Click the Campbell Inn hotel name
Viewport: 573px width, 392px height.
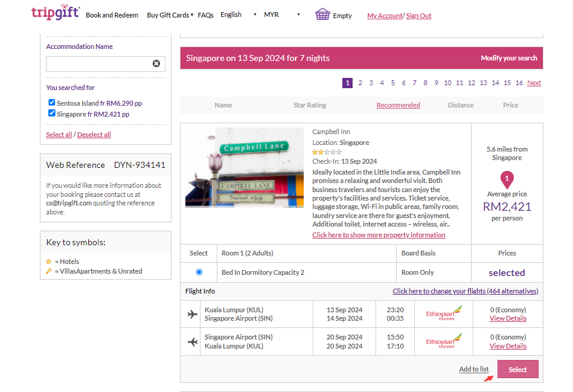click(331, 132)
